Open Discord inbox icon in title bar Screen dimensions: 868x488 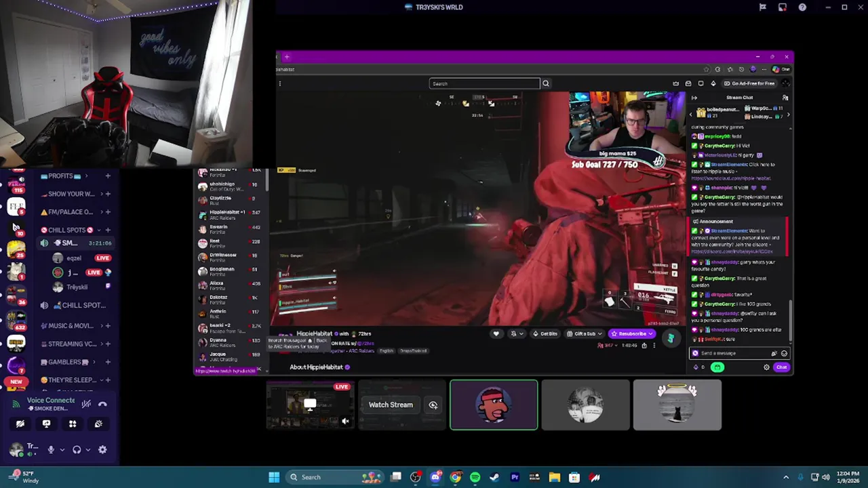pyautogui.click(x=783, y=7)
